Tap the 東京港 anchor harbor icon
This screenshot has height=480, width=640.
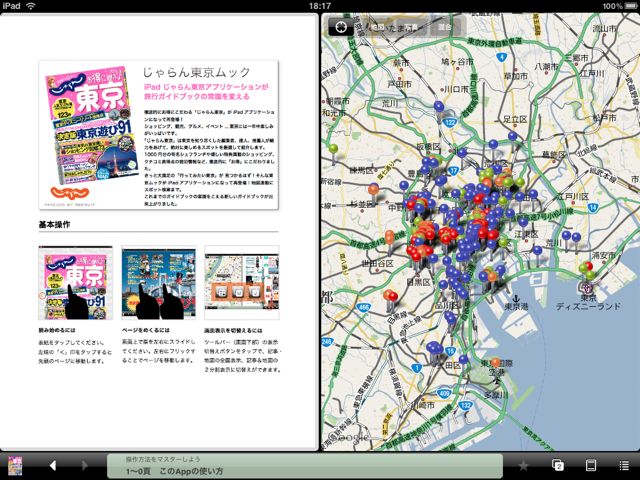[x=516, y=298]
